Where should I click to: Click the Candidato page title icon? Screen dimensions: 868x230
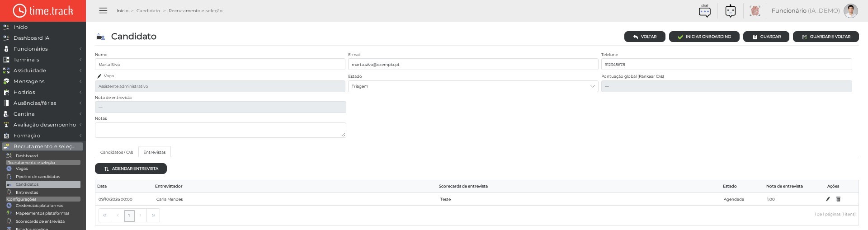pos(101,37)
